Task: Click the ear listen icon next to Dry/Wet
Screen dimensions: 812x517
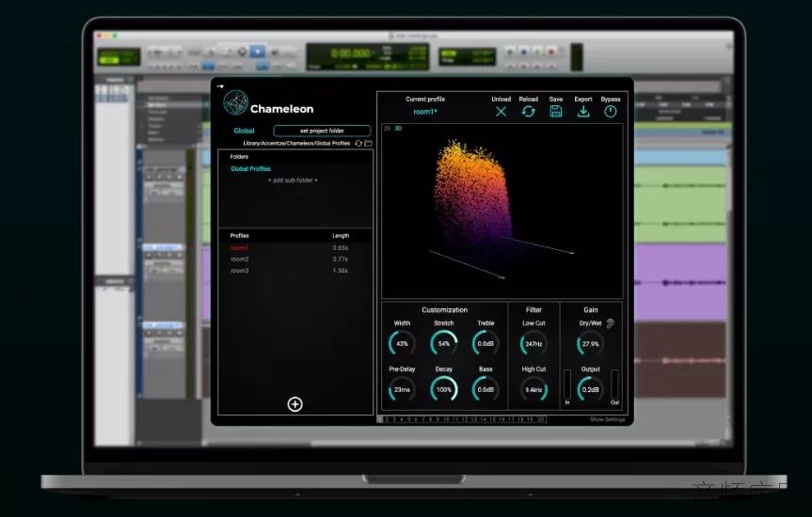Action: (610, 323)
